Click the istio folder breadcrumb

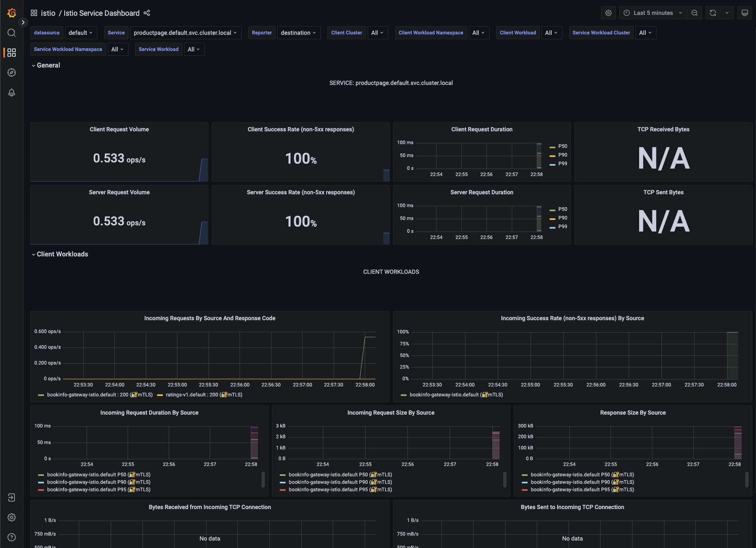click(48, 13)
